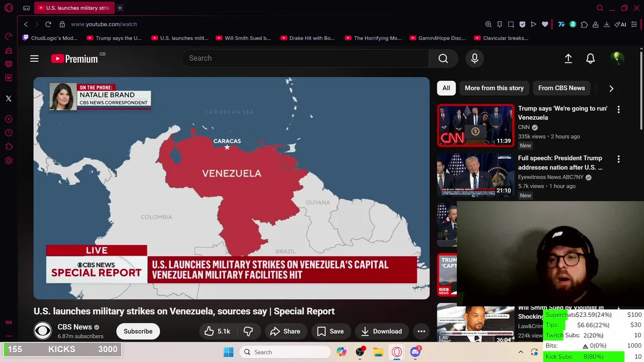Open GX Control speedometer in sidebar
The width and height of the screenshot is (644, 362).
coord(9,36)
